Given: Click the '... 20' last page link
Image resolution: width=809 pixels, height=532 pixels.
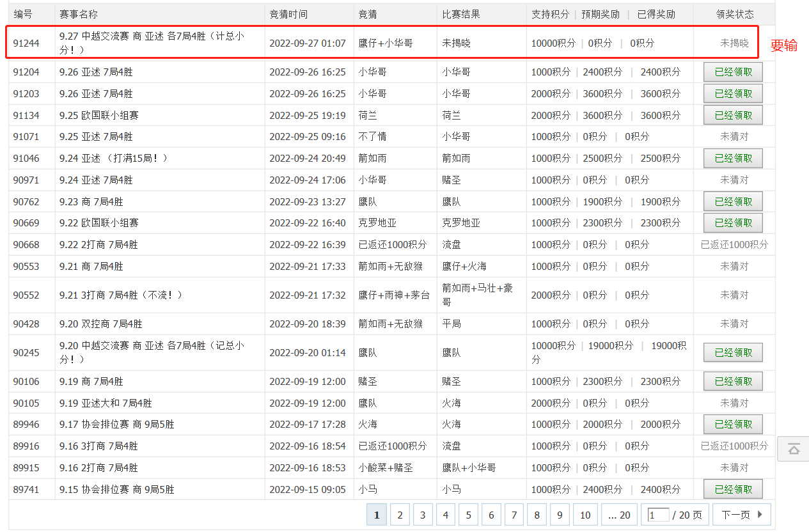Looking at the screenshot, I should pyautogui.click(x=619, y=515).
